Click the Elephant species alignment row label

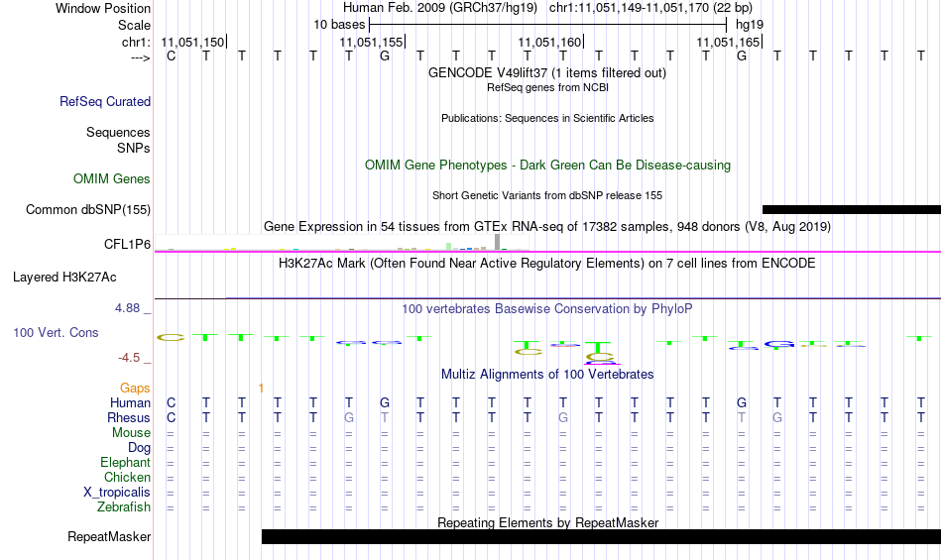click(x=125, y=462)
